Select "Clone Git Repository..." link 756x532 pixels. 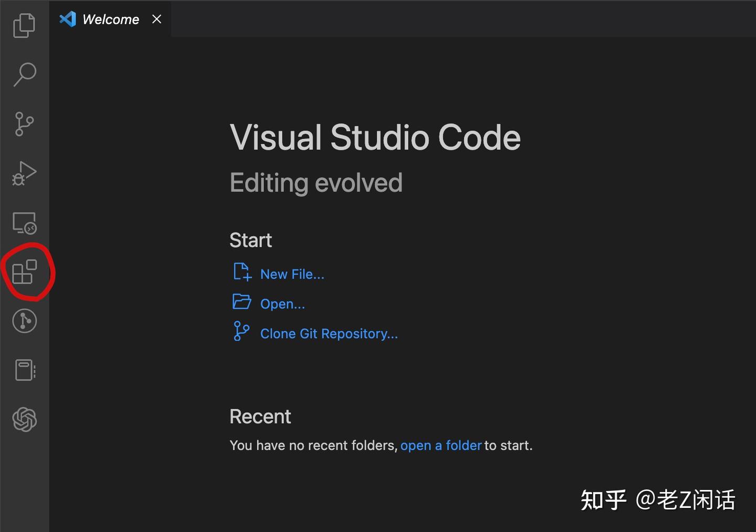click(329, 334)
